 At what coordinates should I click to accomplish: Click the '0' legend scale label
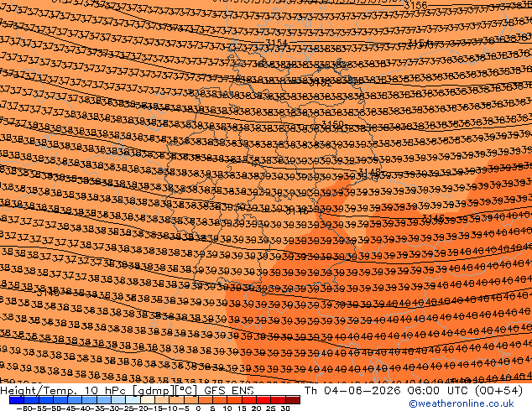tap(199, 408)
